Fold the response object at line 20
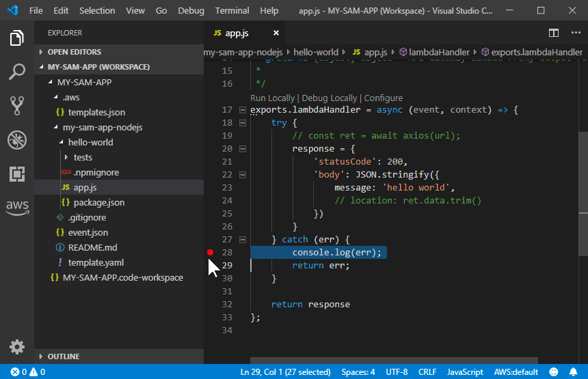Image resolution: width=588 pixels, height=379 pixels. click(x=243, y=149)
